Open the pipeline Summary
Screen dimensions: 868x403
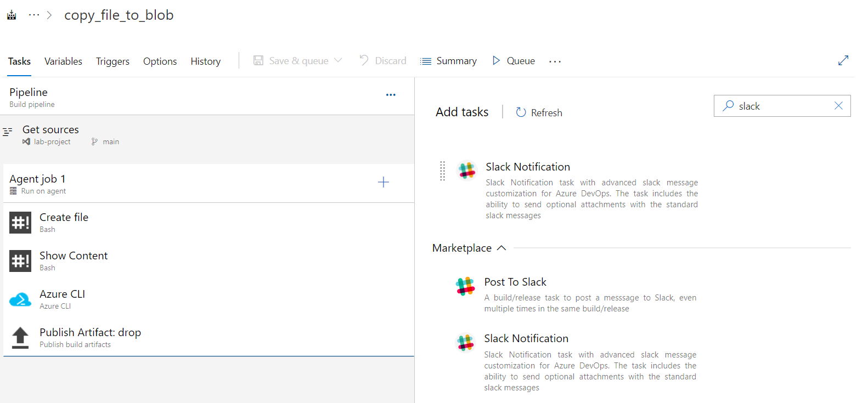(x=448, y=61)
